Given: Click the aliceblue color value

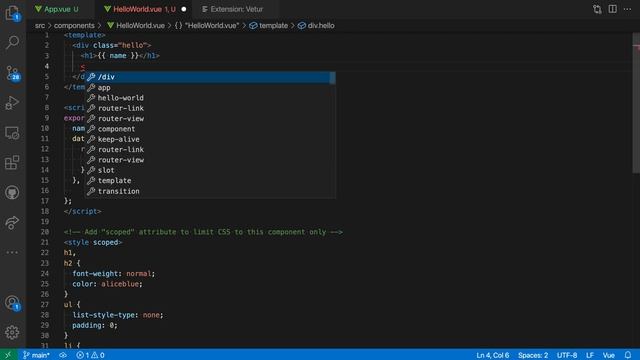Looking at the screenshot, I should point(121,284).
